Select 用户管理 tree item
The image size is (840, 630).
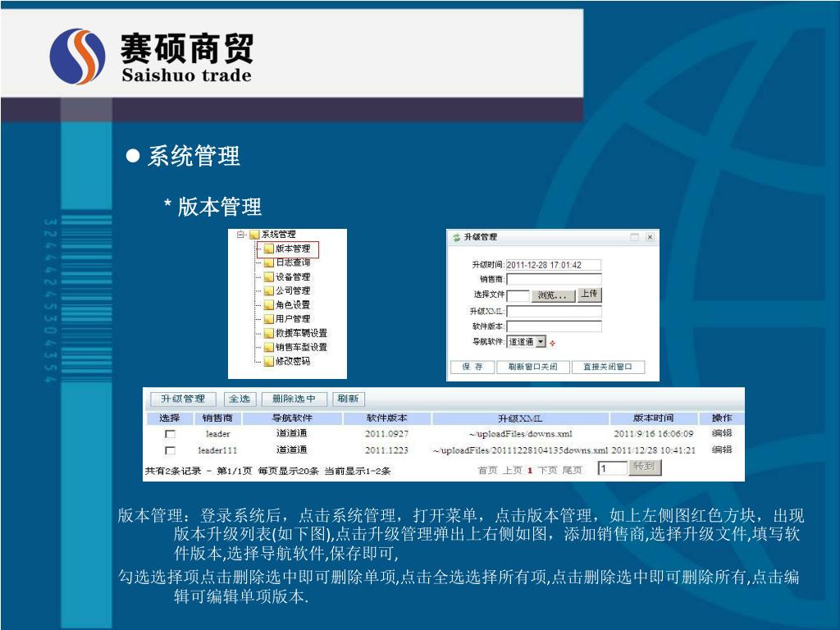(293, 319)
